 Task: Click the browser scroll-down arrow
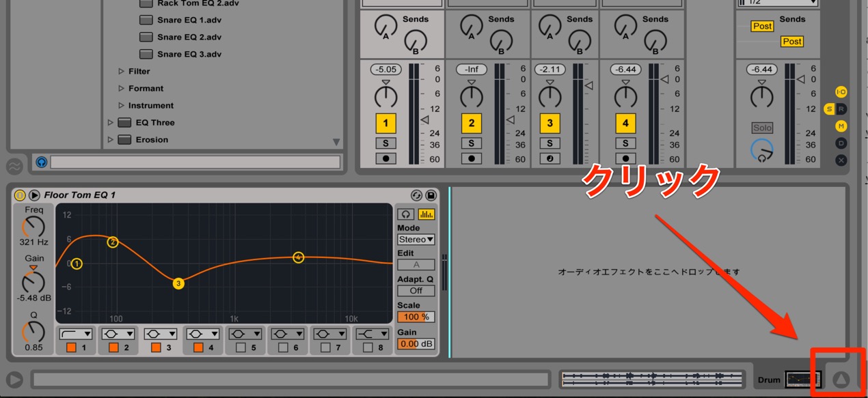[336, 142]
